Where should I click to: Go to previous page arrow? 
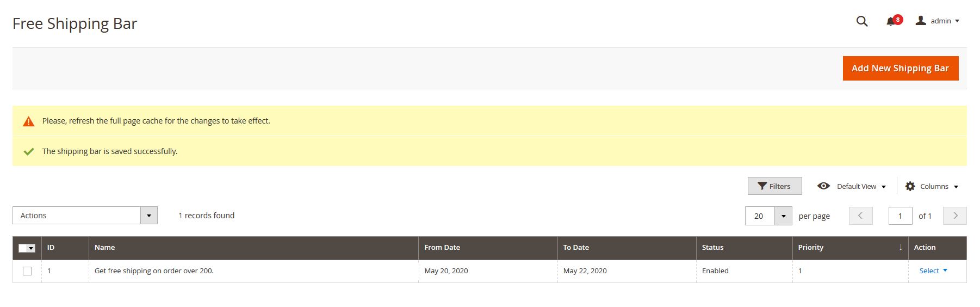[860, 216]
